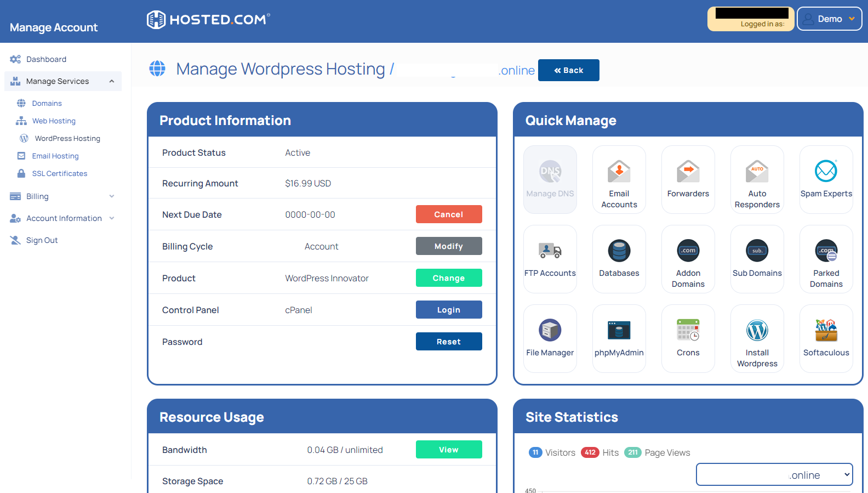Toggle the Visitors series with badge 11
Viewport: 868px width, 493px height.
552,452
